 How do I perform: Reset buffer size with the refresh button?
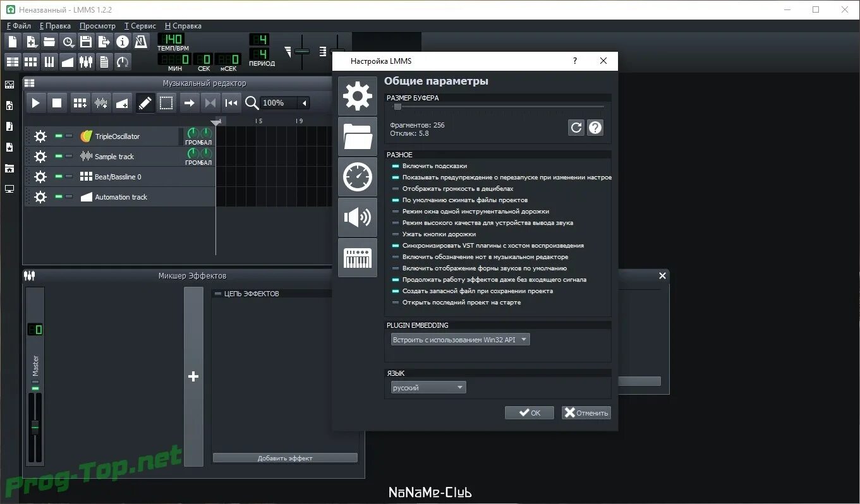[576, 128]
